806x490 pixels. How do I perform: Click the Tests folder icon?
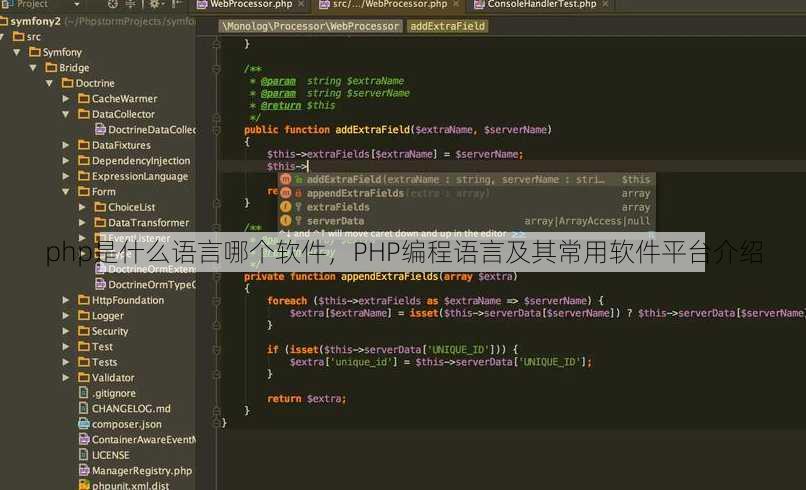coord(84,362)
